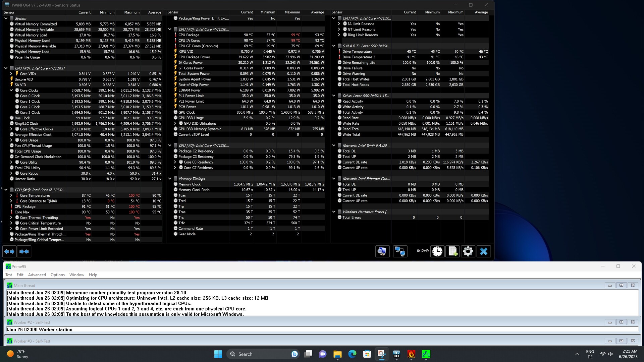Click the Maximum column header
Screen dimensions: 644x362
pos(131,12)
